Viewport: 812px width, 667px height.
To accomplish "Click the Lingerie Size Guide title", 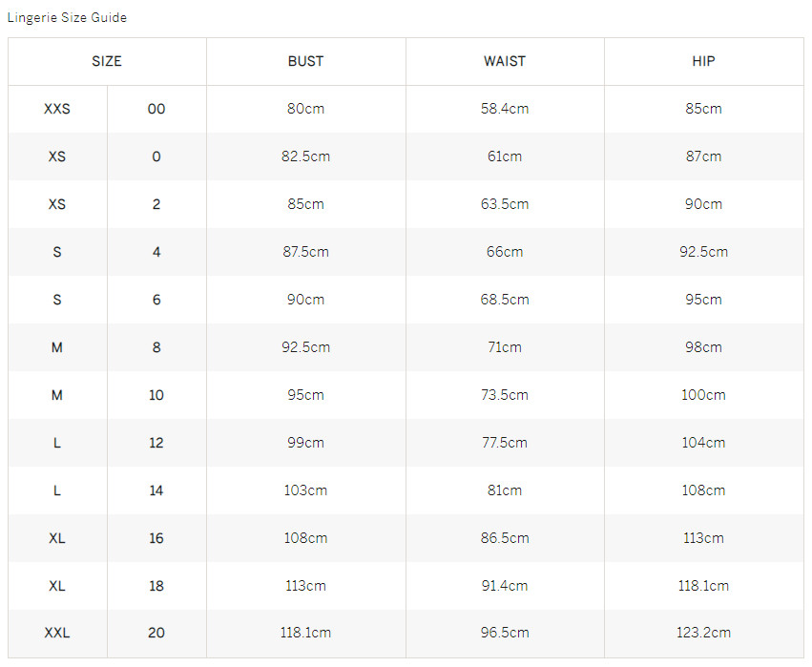I will [x=67, y=17].
